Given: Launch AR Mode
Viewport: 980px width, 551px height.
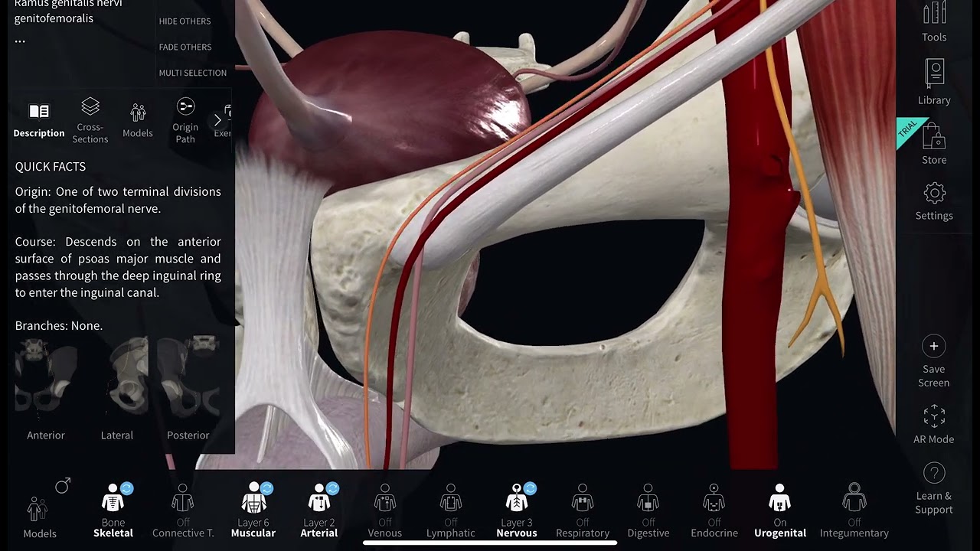Looking at the screenshot, I should [934, 425].
